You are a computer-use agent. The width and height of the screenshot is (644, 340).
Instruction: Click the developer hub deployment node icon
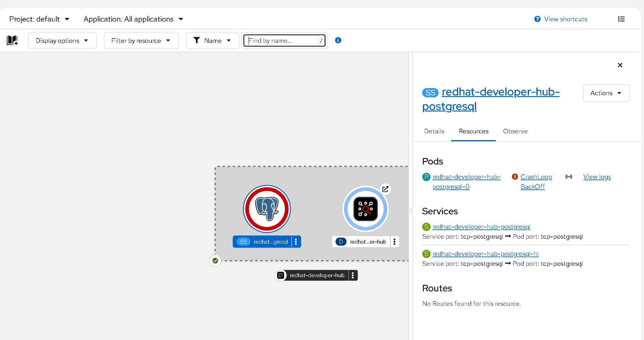365,209
